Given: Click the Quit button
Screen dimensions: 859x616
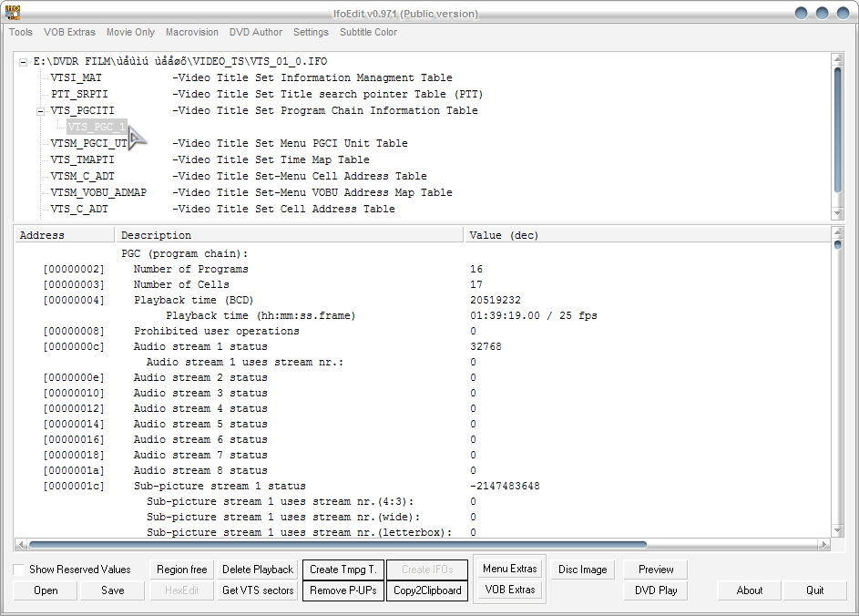Looking at the screenshot, I should [814, 590].
